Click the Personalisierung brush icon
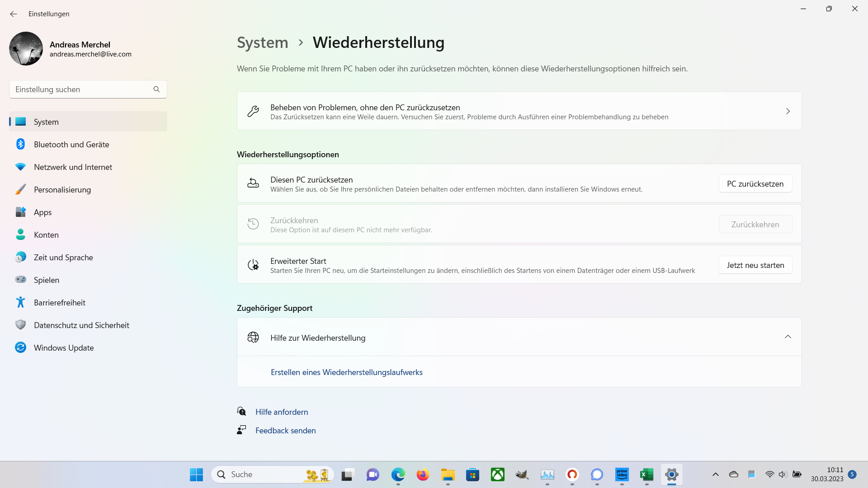 (20, 190)
